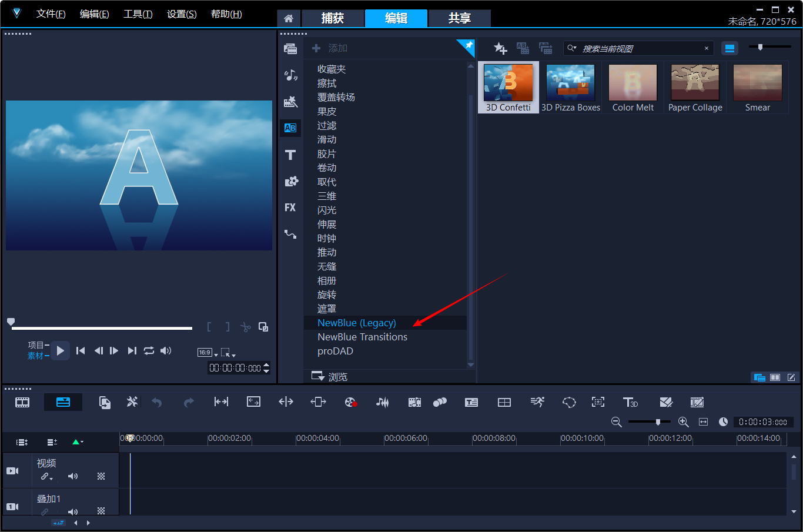Viewport: 803px width, 532px height.
Task: Toggle ripple editing on the 视频 track
Action: pos(46,476)
